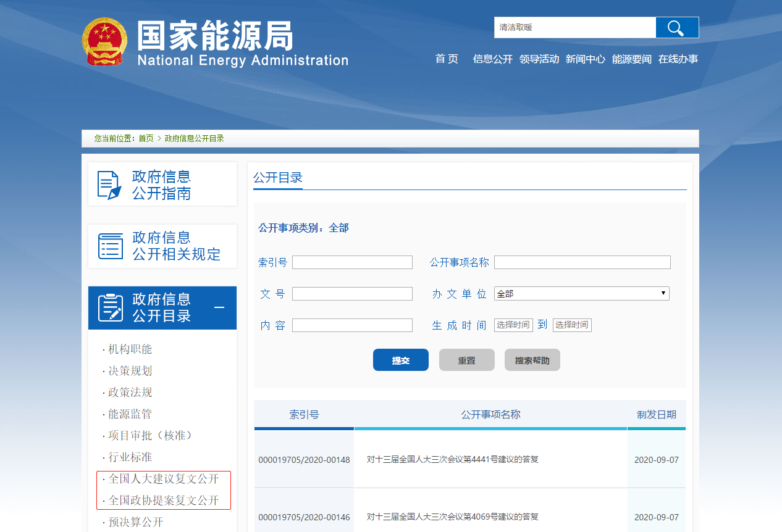Screen dimensions: 782x532
Task: Open 政府信息公开指南 document icon
Action: (x=109, y=185)
